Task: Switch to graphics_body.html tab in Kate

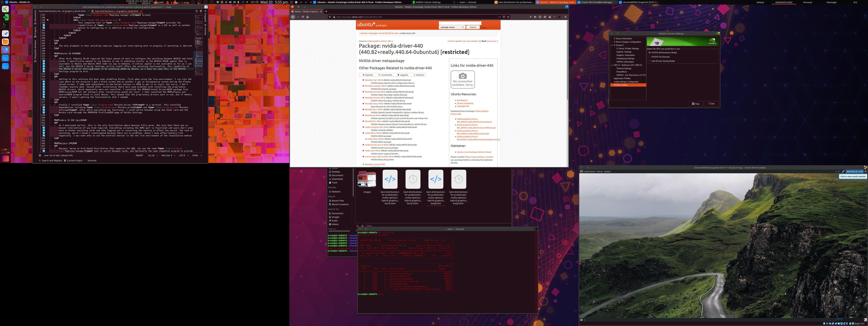Action: pos(117,11)
